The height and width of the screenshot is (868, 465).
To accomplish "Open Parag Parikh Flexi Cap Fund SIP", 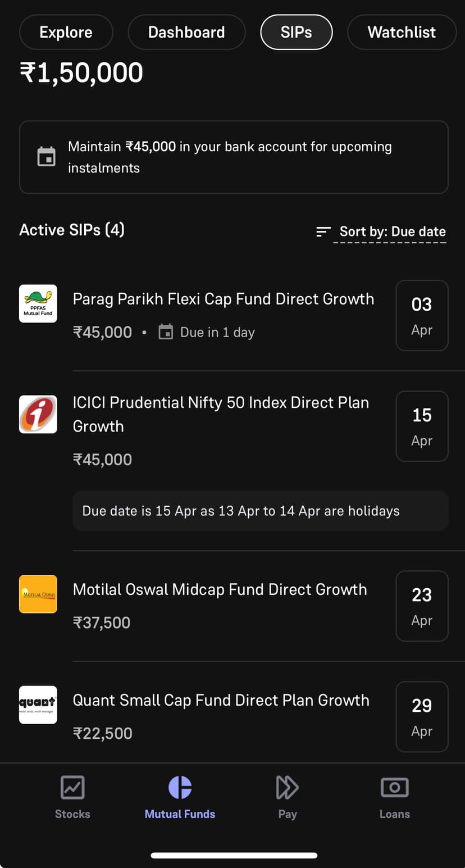I will [223, 299].
